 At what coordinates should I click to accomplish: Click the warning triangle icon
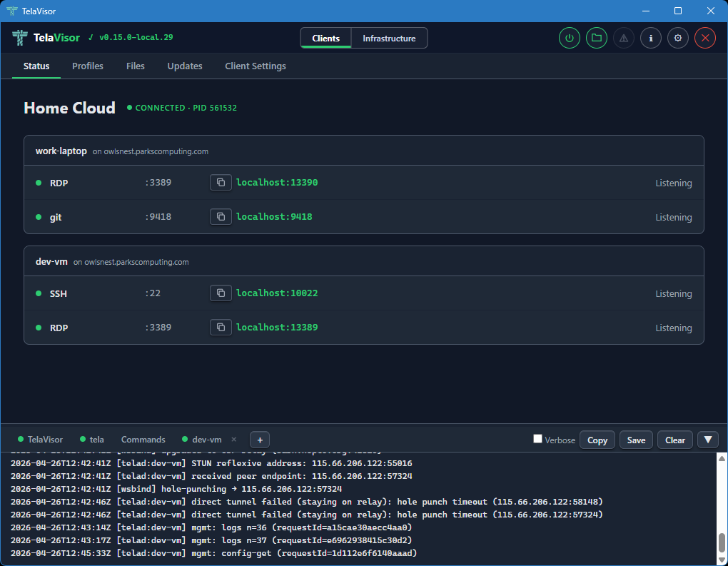point(624,38)
